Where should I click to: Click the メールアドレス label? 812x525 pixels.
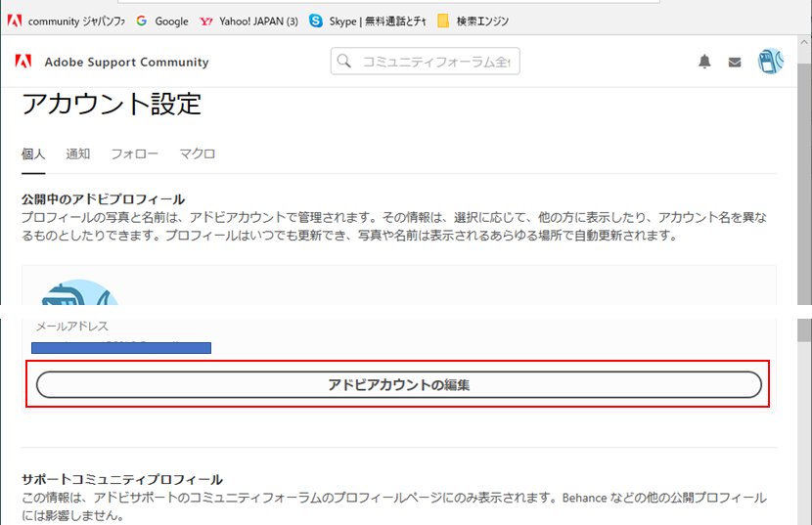(x=72, y=327)
